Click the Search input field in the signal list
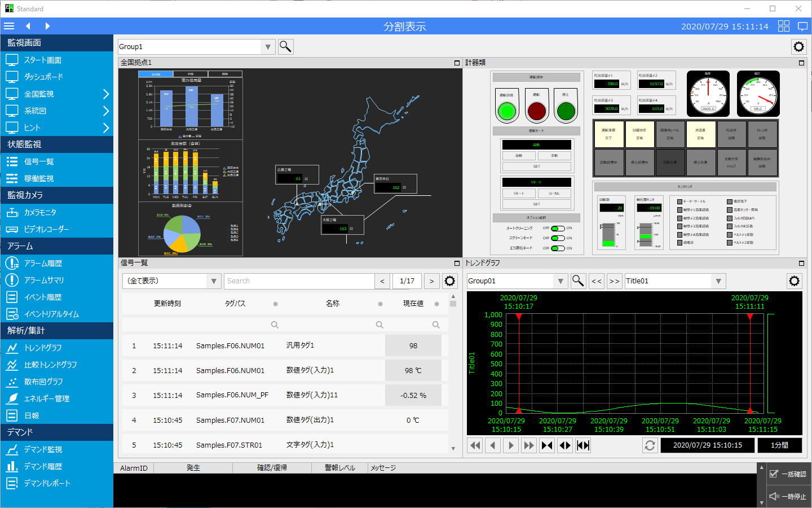Viewport: 812px width, 508px height. coord(299,281)
